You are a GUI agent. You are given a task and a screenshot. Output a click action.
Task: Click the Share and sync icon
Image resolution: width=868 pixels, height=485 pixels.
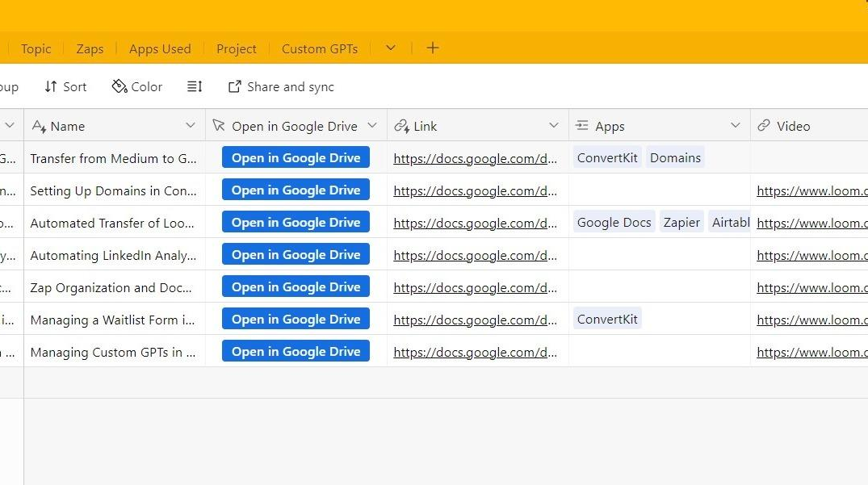click(234, 86)
